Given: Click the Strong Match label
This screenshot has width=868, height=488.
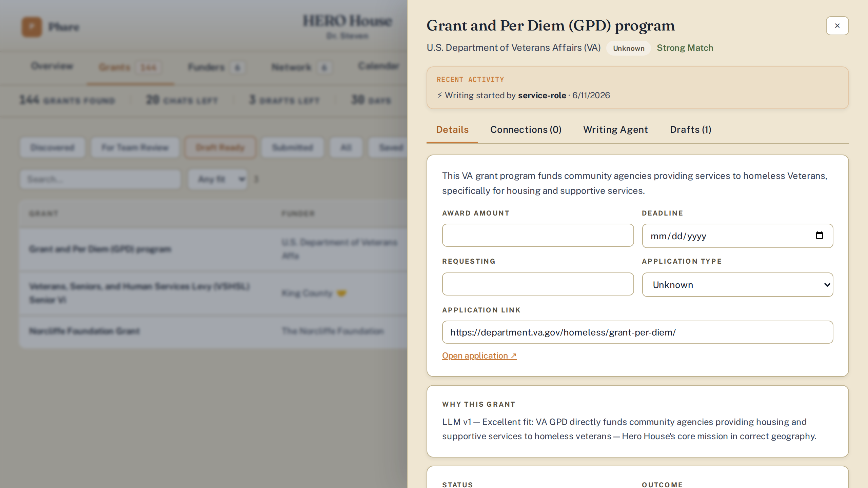Looking at the screenshot, I should click(x=685, y=48).
